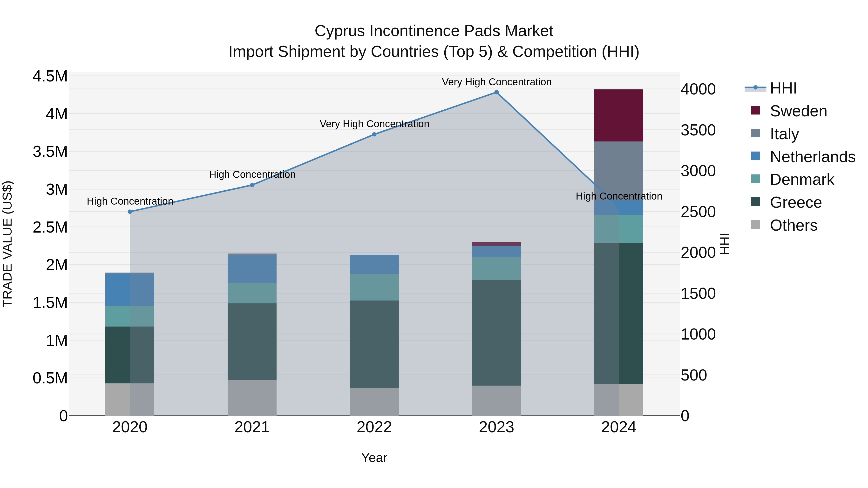
Task: Select the 2021 HHI data point
Action: click(252, 185)
